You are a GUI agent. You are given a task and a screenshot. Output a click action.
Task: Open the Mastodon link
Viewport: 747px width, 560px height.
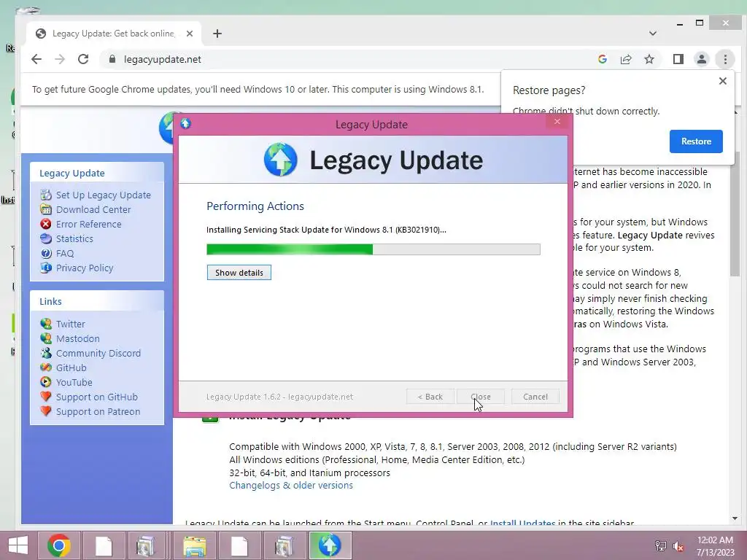77,338
